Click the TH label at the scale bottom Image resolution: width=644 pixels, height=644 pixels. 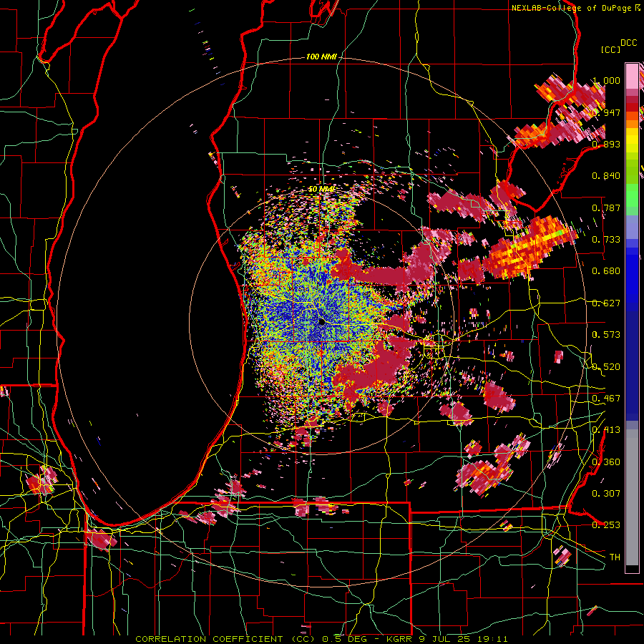point(615,557)
